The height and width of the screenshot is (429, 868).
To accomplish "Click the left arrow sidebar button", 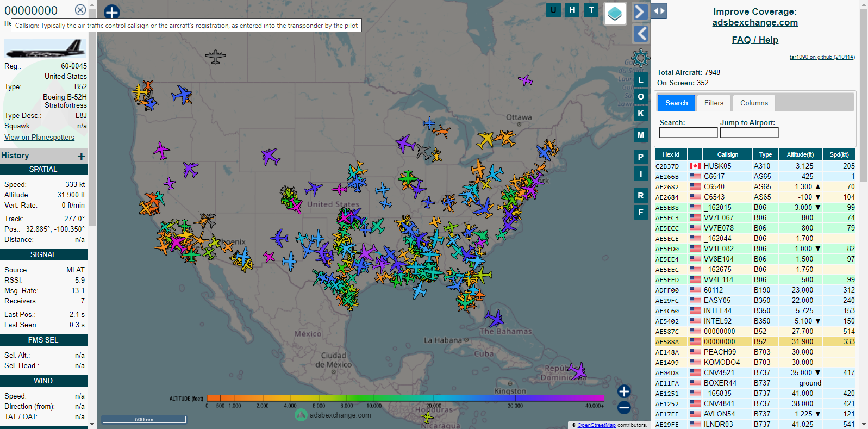I will 641,34.
